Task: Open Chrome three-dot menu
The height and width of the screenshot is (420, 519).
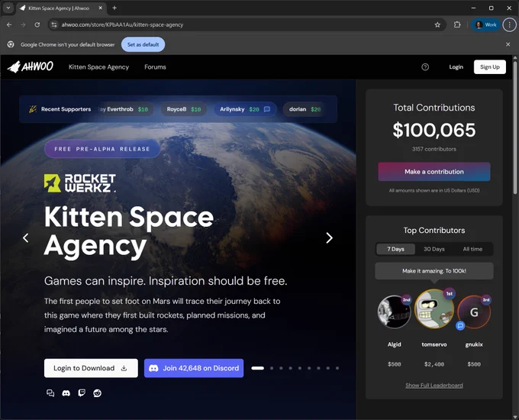Action: 509,25
